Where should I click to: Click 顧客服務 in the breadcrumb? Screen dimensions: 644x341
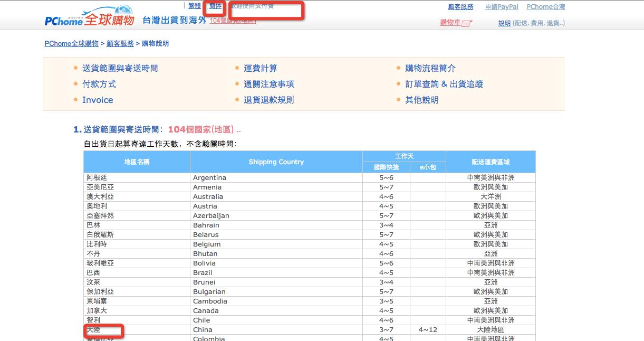tap(120, 44)
